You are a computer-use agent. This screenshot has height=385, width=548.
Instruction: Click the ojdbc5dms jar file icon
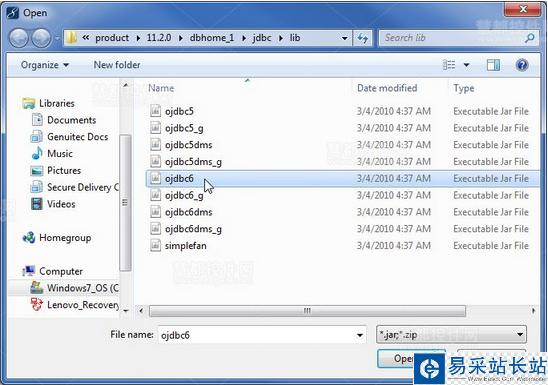coord(156,145)
